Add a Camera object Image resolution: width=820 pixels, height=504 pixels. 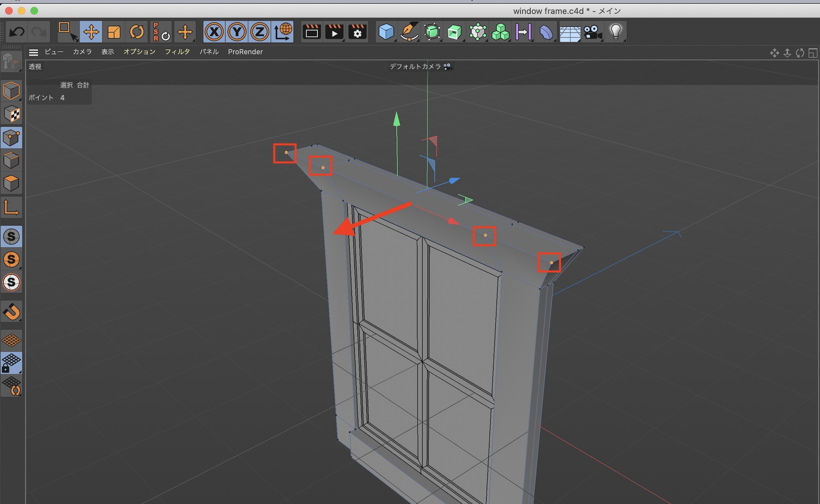pyautogui.click(x=592, y=32)
